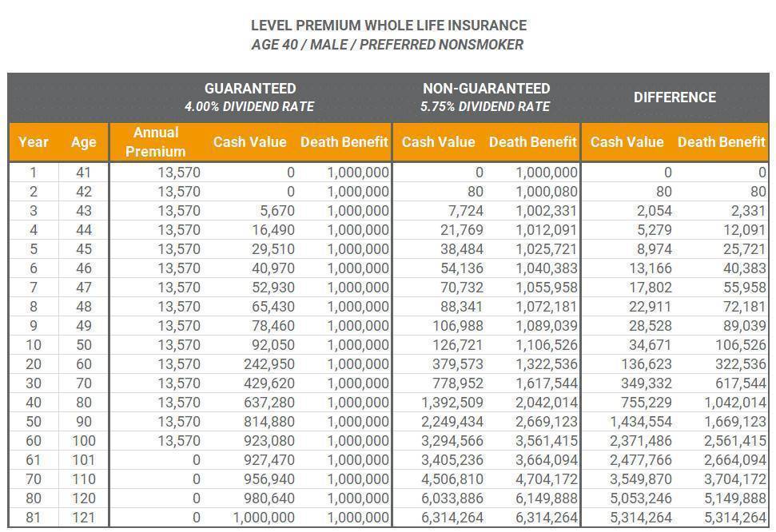Select the death benefit '1,617,544'
Screen dimensions: 776x532
tap(547, 383)
